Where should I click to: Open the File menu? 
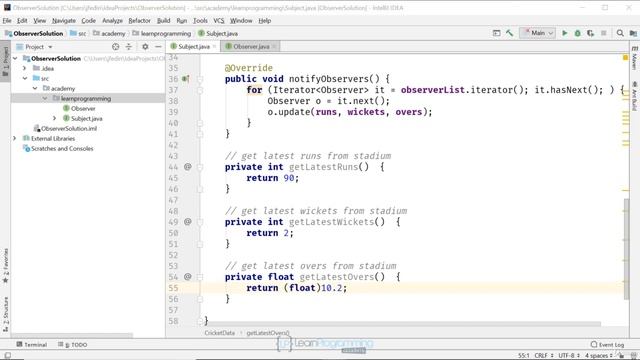pos(7,20)
